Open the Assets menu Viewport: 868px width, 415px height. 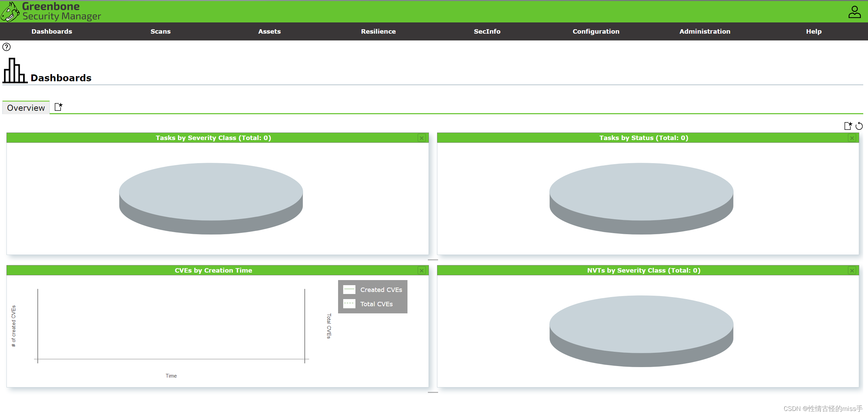(x=269, y=32)
